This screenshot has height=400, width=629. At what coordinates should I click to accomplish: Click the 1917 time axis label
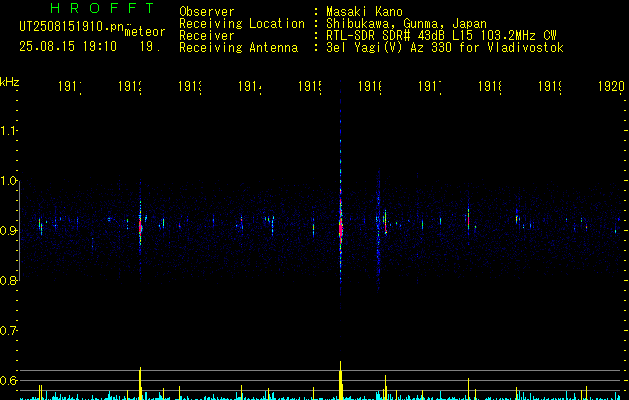430,87
